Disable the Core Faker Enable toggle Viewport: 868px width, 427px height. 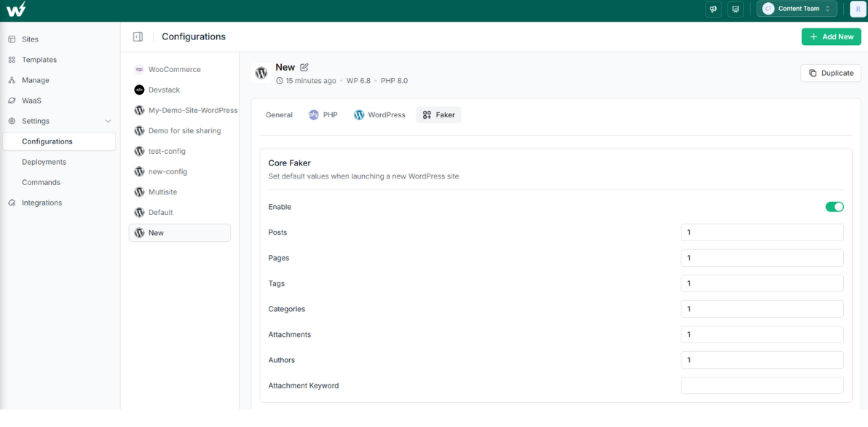[x=835, y=206]
